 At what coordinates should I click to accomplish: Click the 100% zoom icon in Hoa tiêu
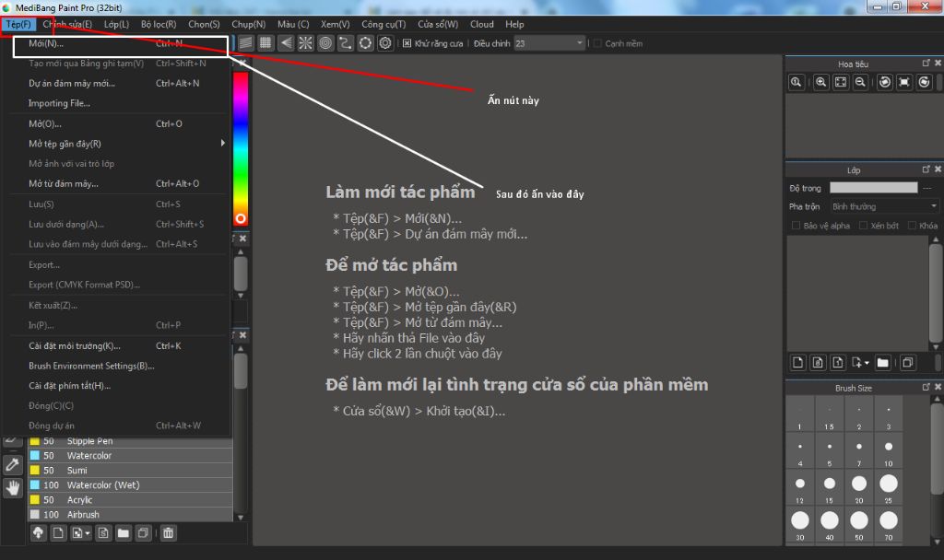tap(796, 82)
